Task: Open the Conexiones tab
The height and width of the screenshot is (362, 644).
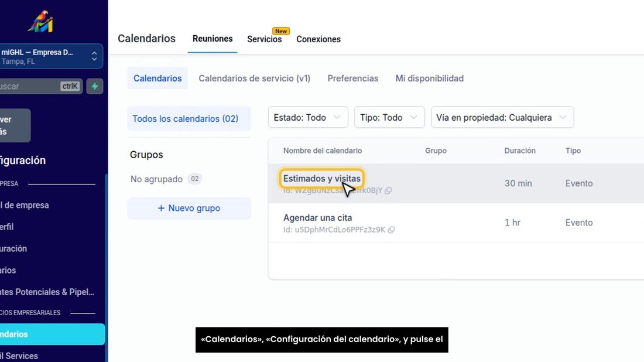Action: 318,39
